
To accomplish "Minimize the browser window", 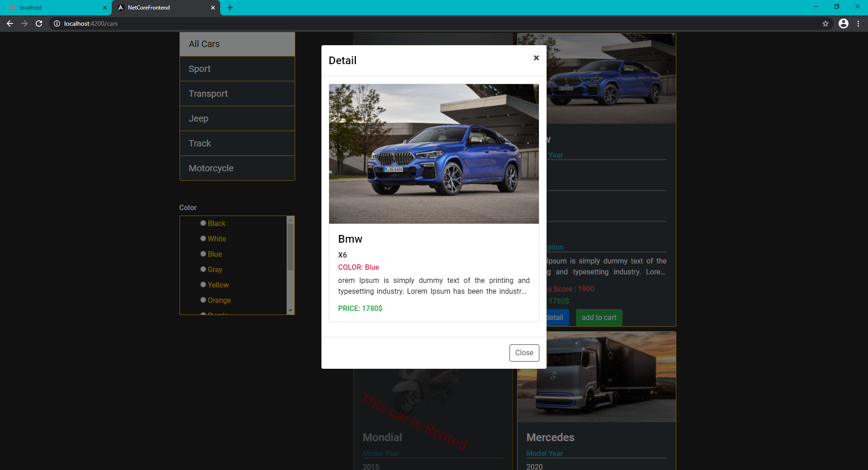I will [816, 7].
